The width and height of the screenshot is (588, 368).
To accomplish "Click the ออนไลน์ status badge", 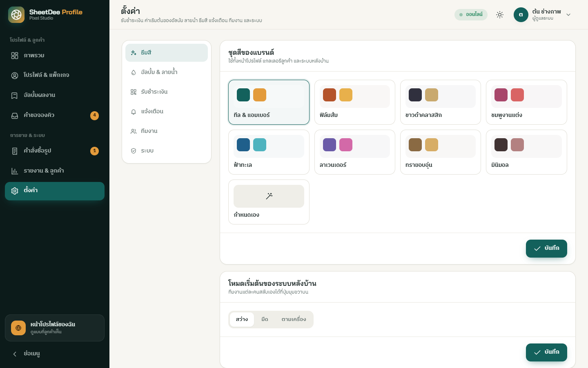I will point(471,15).
